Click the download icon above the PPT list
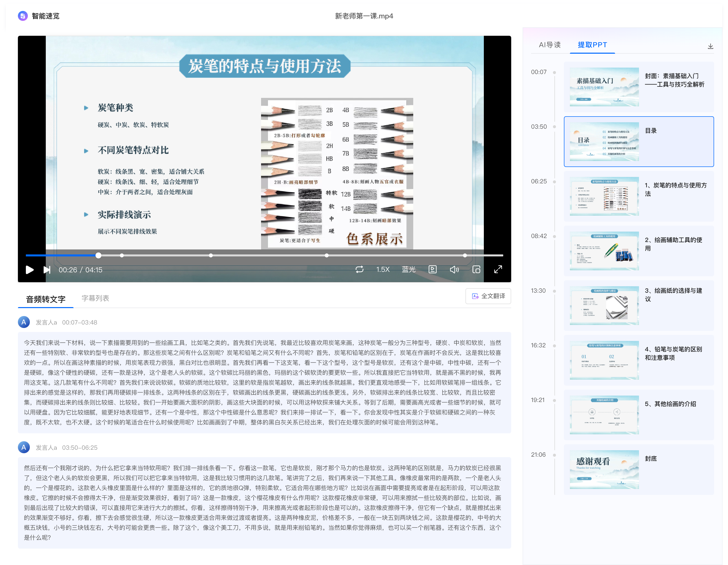 click(711, 46)
